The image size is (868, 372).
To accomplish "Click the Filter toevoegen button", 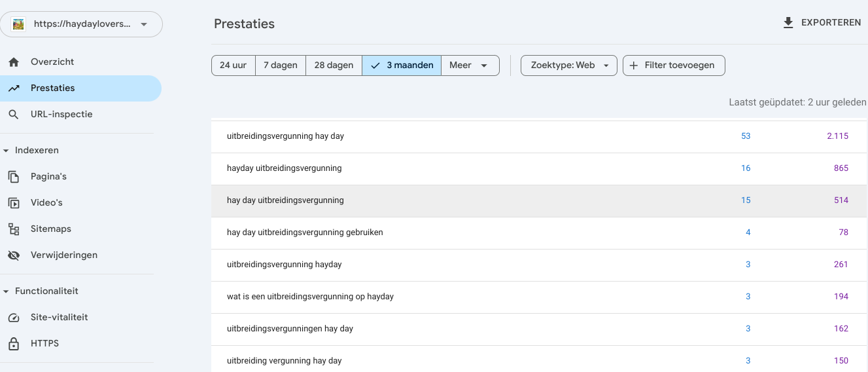I will pyautogui.click(x=674, y=65).
